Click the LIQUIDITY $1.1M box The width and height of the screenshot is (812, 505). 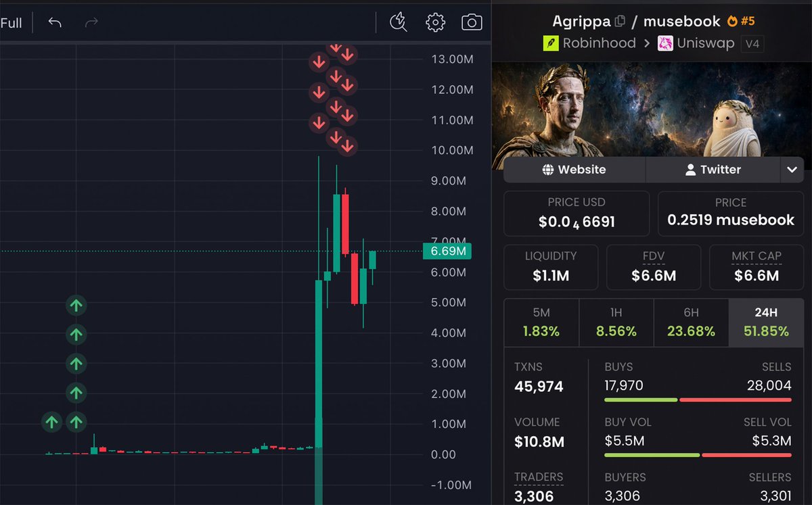coord(551,267)
